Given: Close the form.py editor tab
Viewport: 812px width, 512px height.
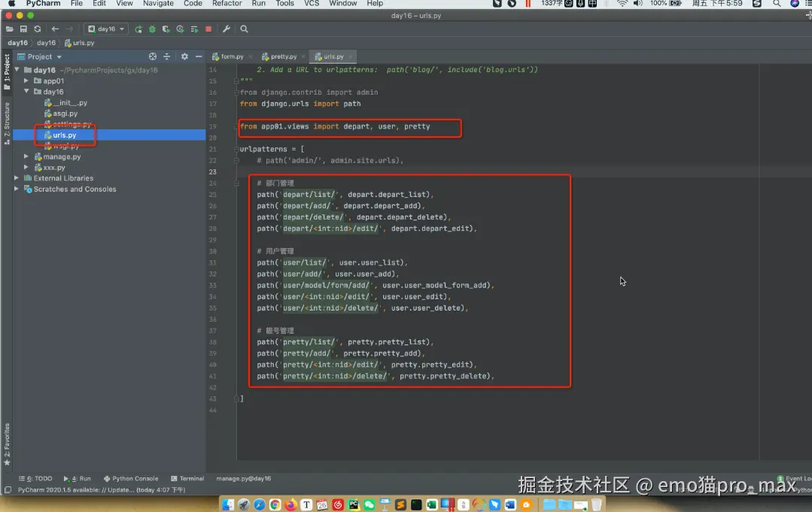Looking at the screenshot, I should point(250,56).
